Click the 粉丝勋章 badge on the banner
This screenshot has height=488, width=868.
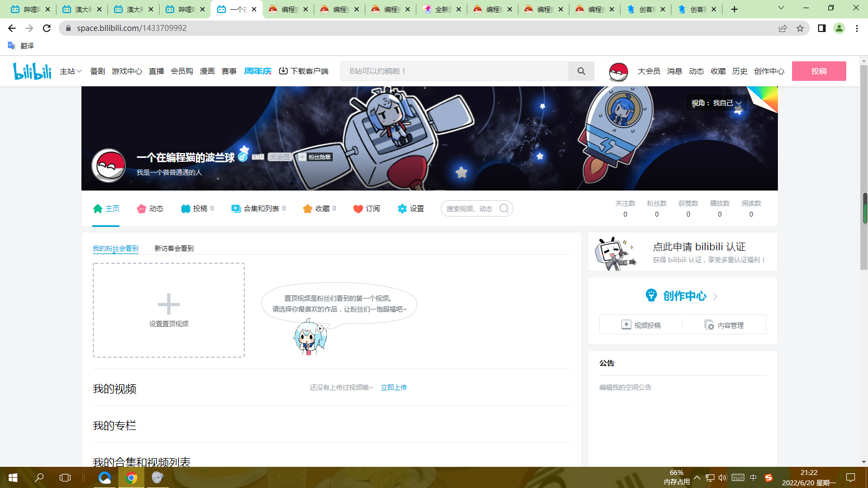coord(315,157)
